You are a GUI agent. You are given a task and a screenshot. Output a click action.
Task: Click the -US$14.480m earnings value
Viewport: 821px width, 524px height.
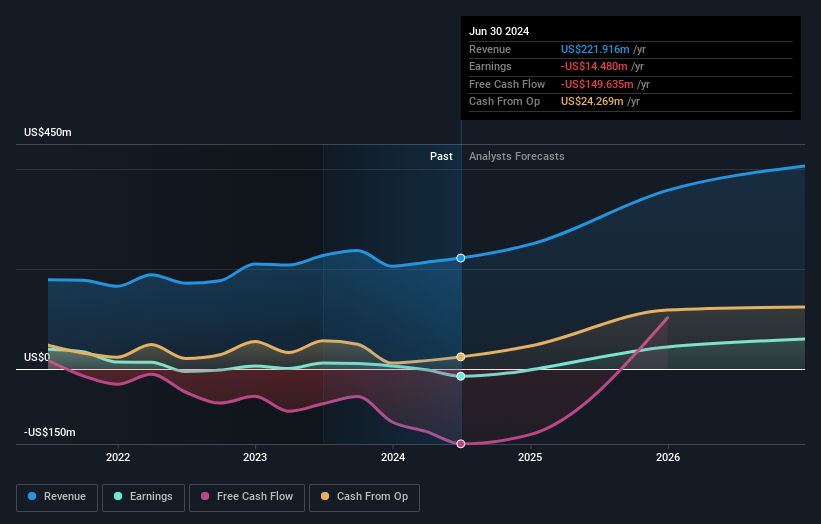tap(594, 66)
